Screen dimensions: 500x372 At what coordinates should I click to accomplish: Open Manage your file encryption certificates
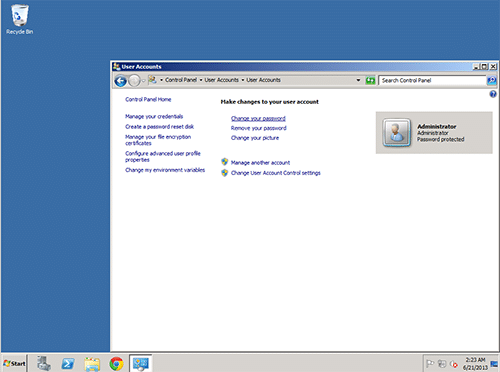click(x=158, y=140)
